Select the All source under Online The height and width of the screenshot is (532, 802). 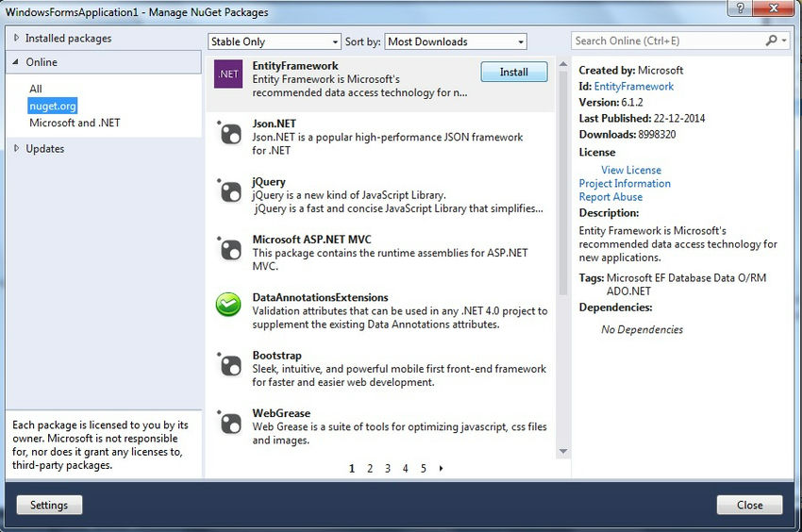pyautogui.click(x=36, y=89)
